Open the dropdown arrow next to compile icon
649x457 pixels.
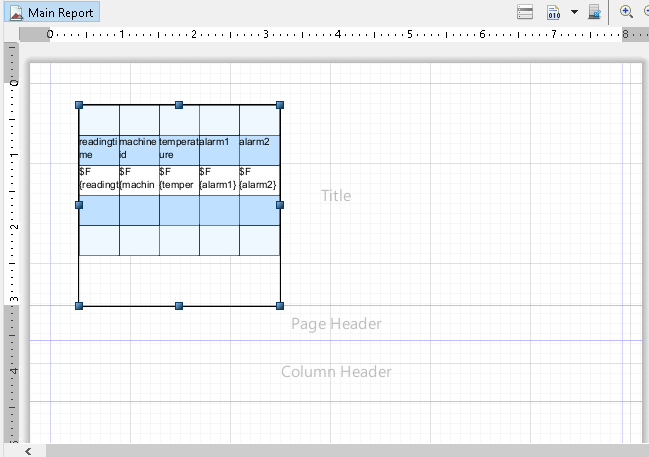[x=574, y=12]
